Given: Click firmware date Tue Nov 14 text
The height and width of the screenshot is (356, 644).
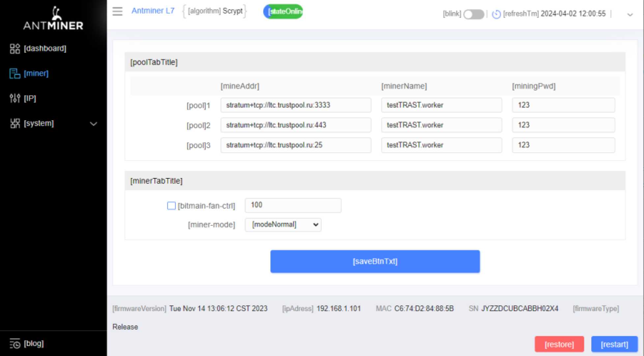Looking at the screenshot, I should pos(218,309).
